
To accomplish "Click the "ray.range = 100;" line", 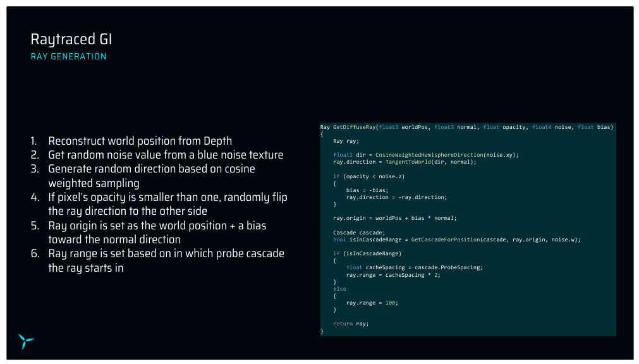I will click(372, 303).
